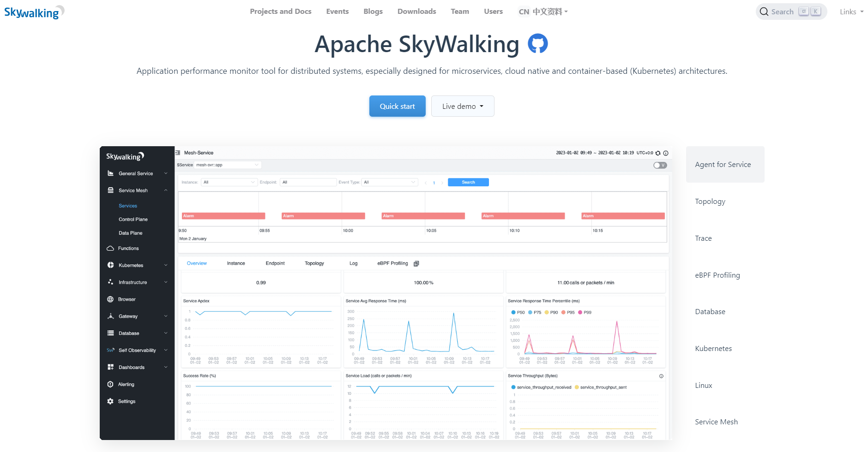Click the blue Search button in dashboard
Screen dimensions: 868x452
[x=468, y=182]
